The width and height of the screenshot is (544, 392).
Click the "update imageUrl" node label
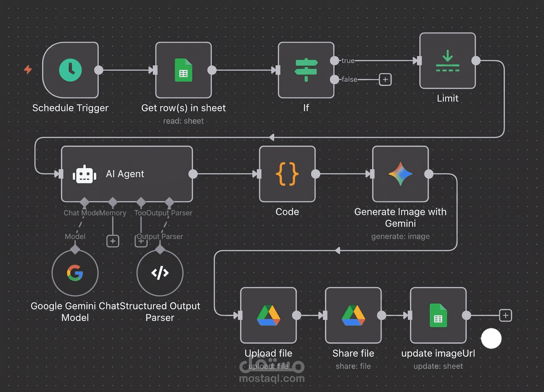point(438,353)
